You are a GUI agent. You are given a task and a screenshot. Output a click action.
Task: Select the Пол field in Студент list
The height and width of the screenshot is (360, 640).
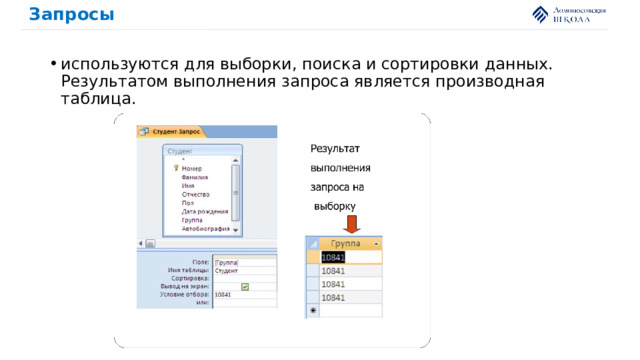(x=187, y=203)
